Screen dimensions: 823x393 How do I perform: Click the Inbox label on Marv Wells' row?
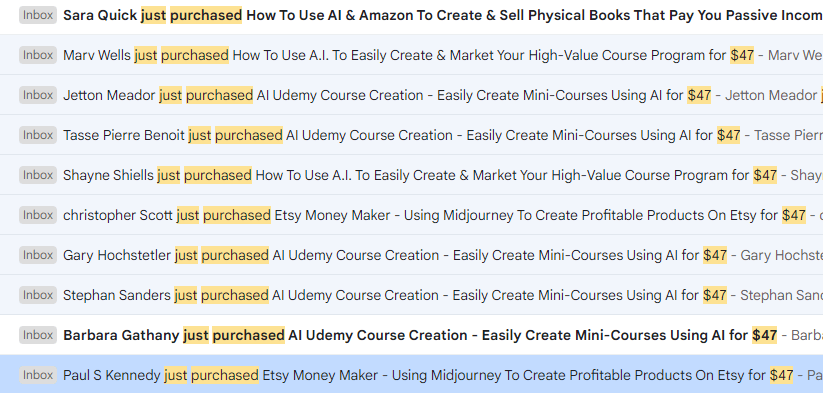[x=38, y=55]
